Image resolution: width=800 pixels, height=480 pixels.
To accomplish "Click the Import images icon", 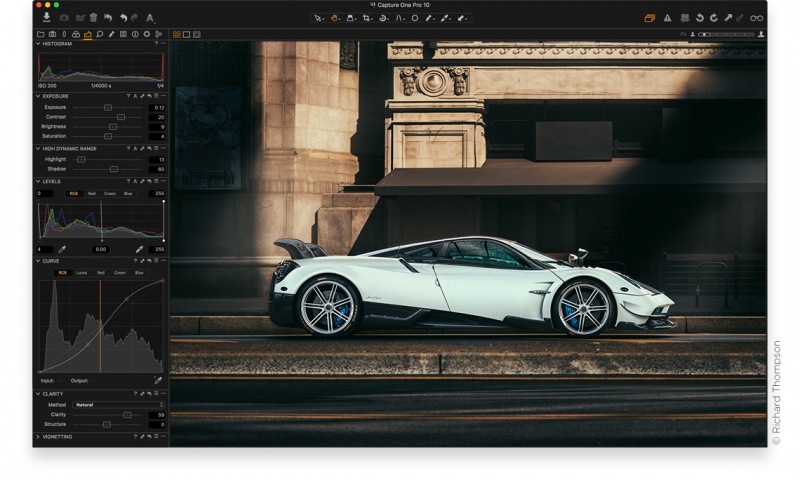I will (46, 18).
